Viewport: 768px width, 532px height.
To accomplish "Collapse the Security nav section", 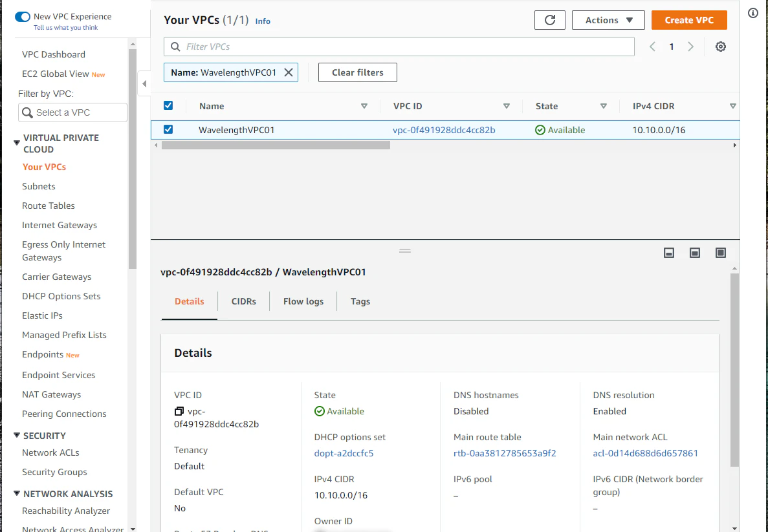I will pos(17,435).
